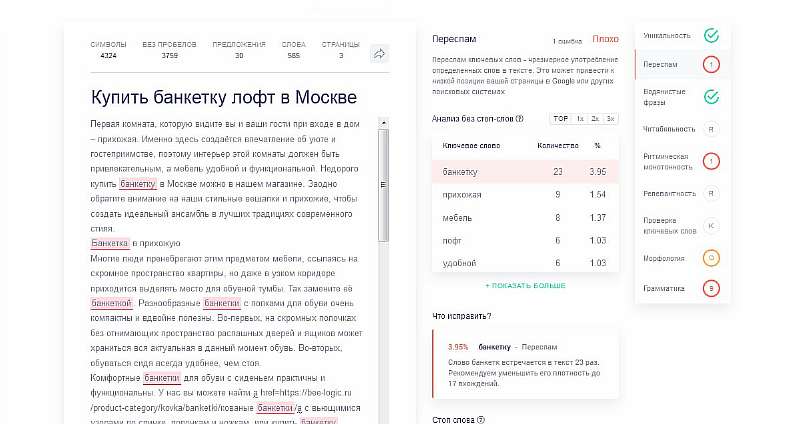Click the orange Морфология circle icon

[x=711, y=258]
